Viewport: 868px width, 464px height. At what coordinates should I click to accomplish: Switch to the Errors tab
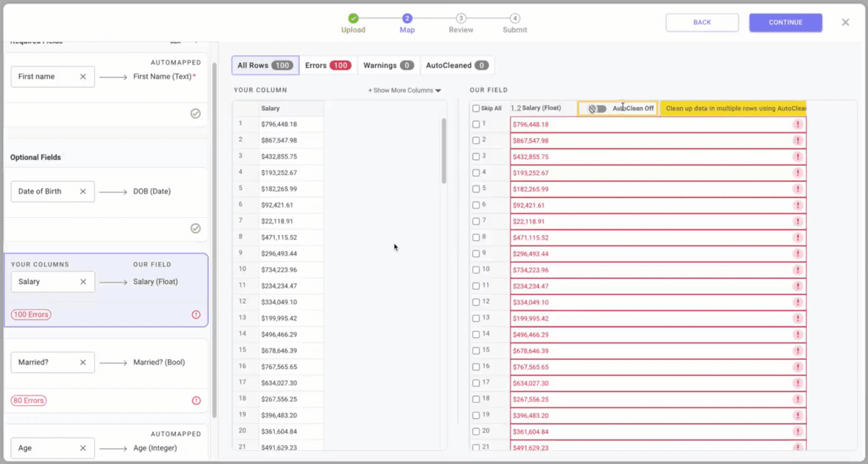[x=327, y=64]
